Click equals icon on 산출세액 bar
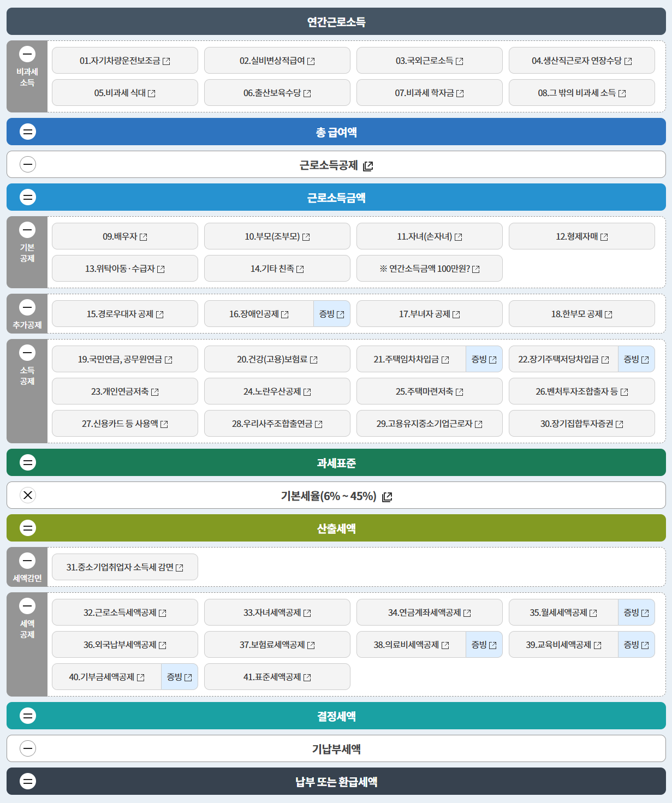The height and width of the screenshot is (803, 672). point(28,528)
